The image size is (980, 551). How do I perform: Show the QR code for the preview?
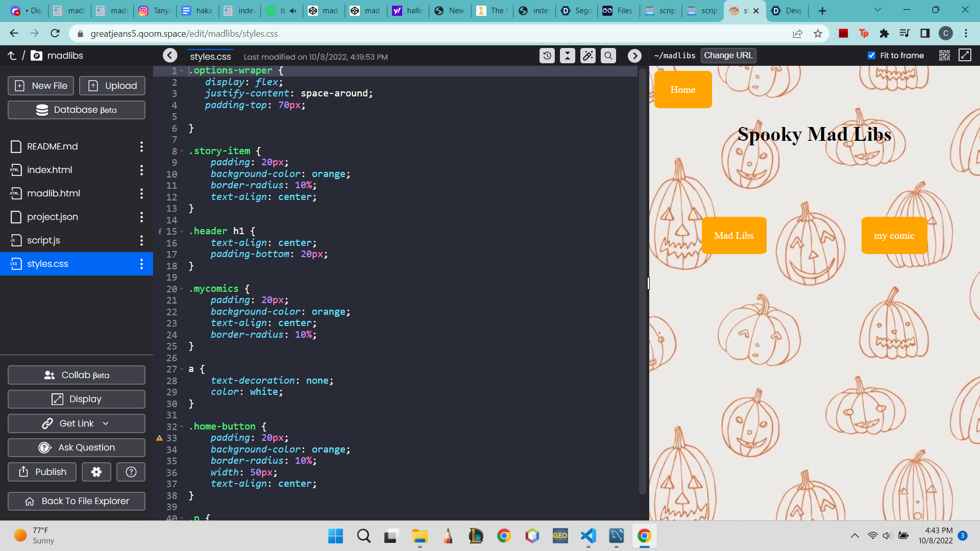(944, 56)
